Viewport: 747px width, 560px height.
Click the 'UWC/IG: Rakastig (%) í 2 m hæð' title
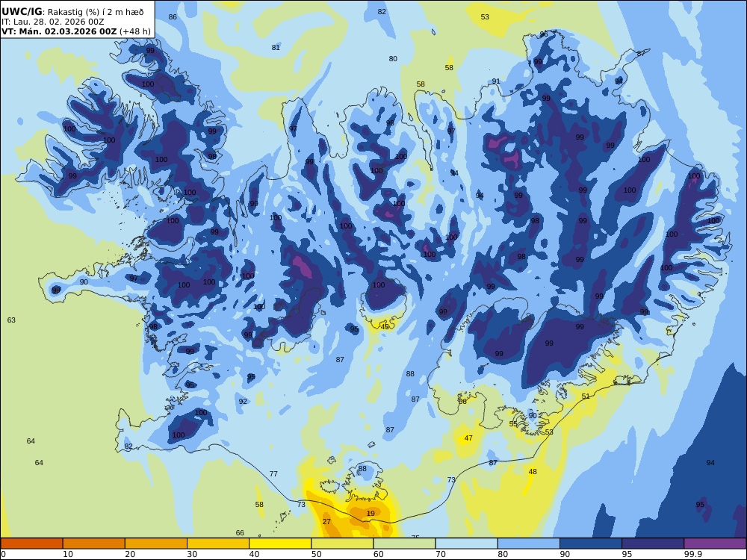[x=72, y=12]
